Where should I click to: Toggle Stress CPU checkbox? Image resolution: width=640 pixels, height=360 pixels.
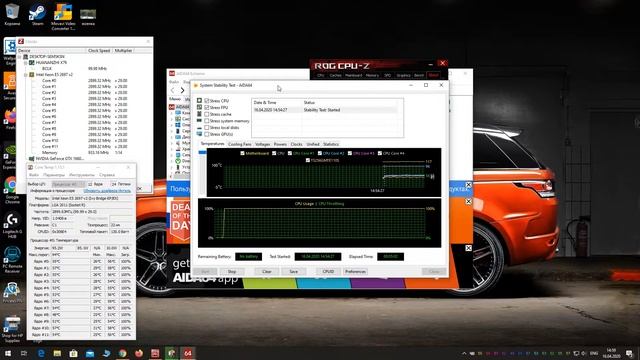pyautogui.click(x=207, y=100)
